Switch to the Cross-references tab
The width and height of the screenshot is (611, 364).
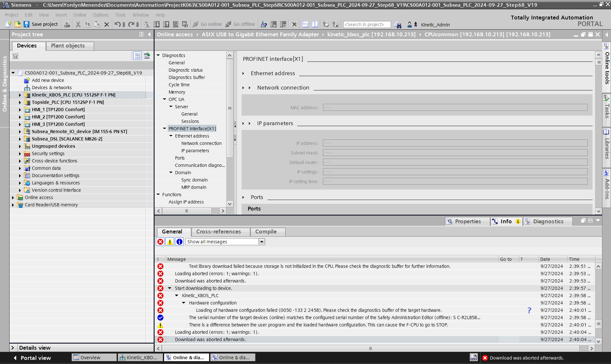point(218,232)
